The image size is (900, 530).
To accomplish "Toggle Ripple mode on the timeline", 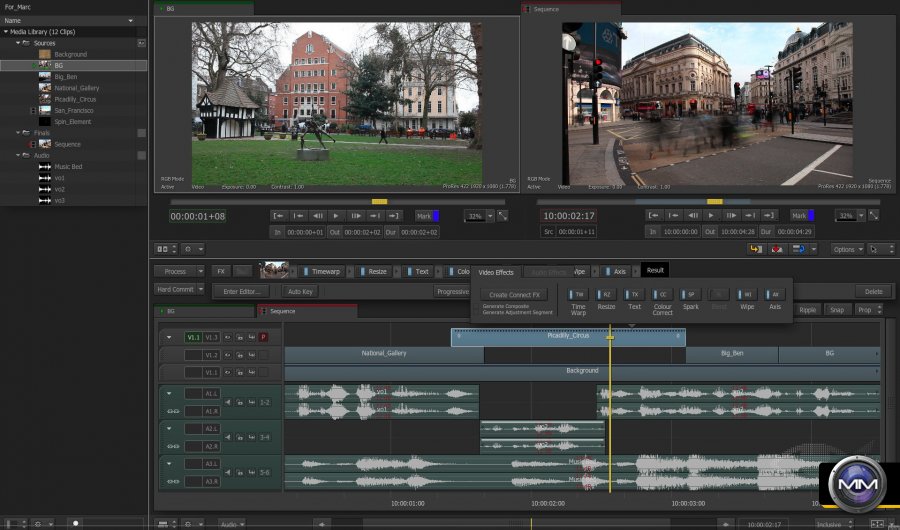I will pyautogui.click(x=807, y=310).
